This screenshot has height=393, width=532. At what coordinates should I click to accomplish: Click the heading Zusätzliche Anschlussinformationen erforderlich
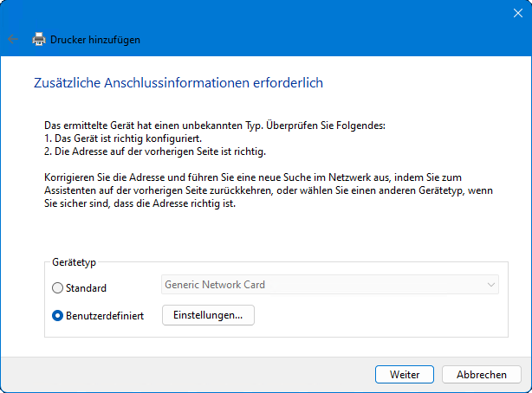tap(178, 84)
